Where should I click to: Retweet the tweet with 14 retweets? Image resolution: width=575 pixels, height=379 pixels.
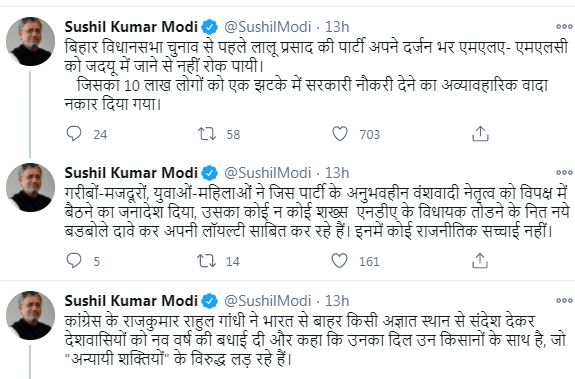coord(206,261)
